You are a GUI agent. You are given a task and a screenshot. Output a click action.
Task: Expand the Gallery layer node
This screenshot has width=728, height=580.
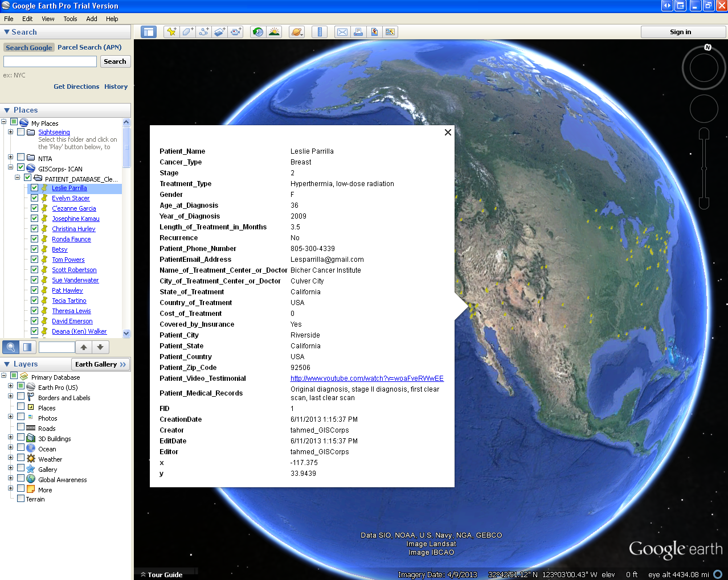10,468
